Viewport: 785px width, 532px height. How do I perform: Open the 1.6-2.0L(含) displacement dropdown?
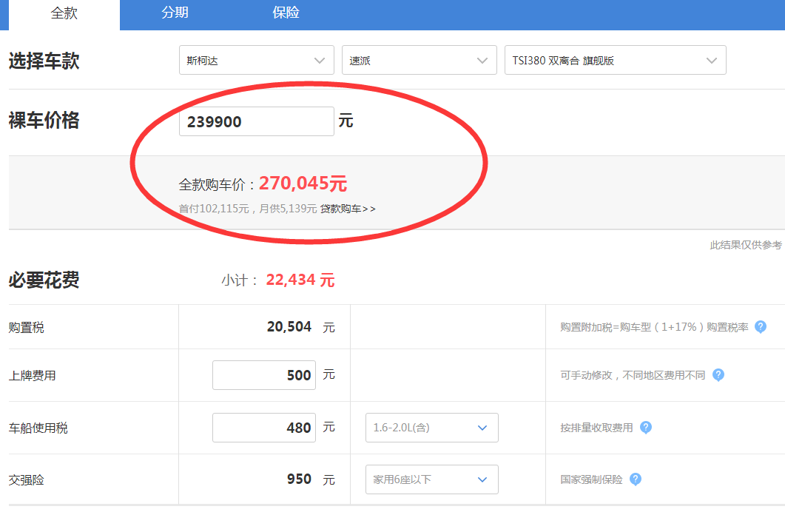point(431,428)
